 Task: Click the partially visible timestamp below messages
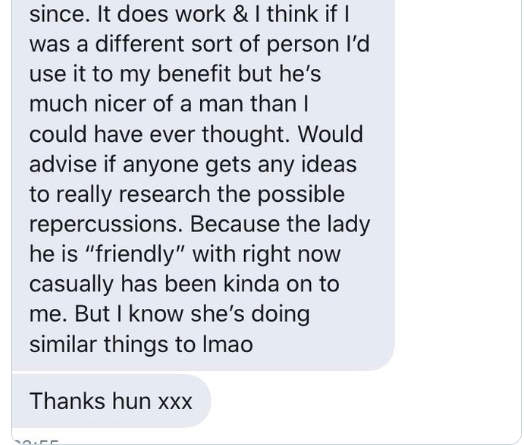pos(36,442)
